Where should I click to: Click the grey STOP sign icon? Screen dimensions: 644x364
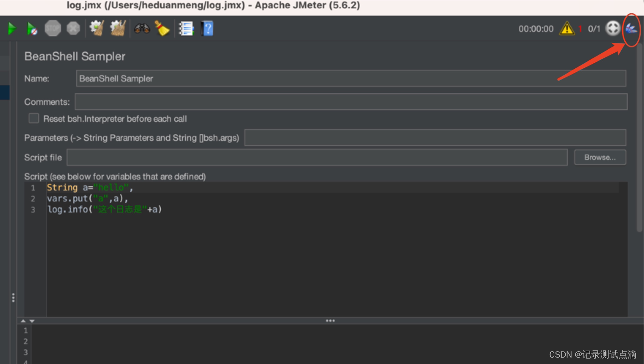tap(53, 28)
